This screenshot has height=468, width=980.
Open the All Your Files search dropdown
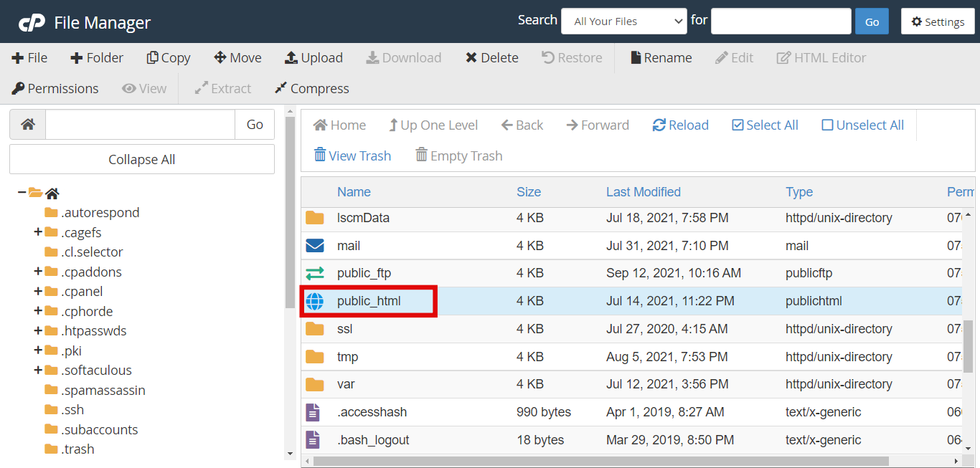(x=623, y=21)
